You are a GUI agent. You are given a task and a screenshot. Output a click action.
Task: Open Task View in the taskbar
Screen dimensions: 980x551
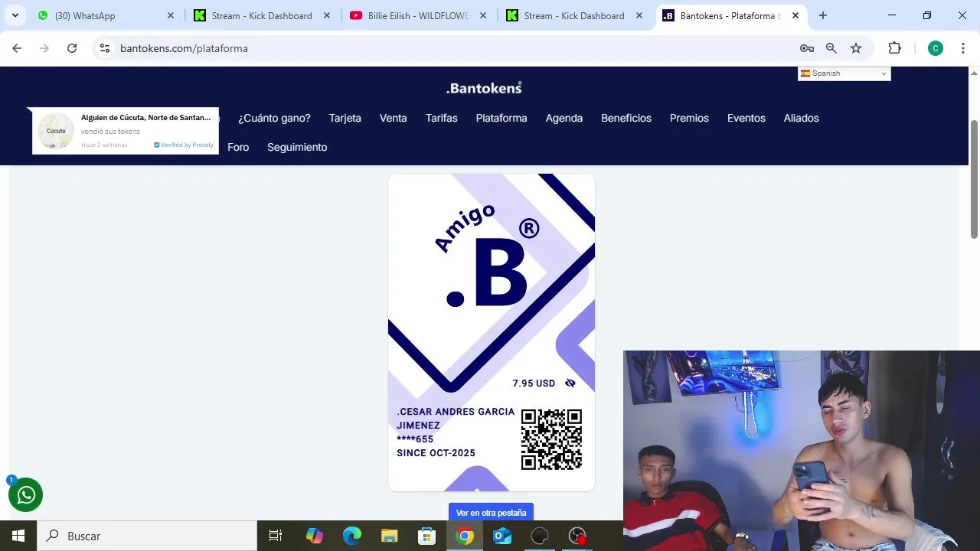pos(276,536)
